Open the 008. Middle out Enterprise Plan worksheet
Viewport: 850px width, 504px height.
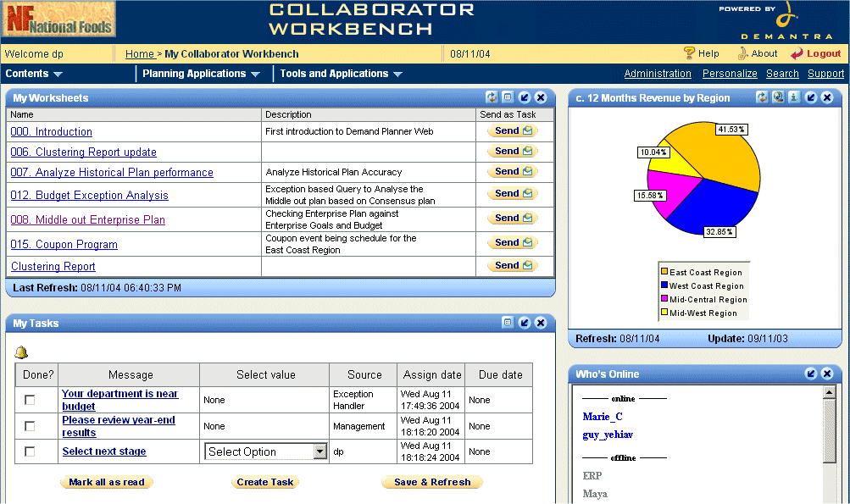pyautogui.click(x=88, y=219)
